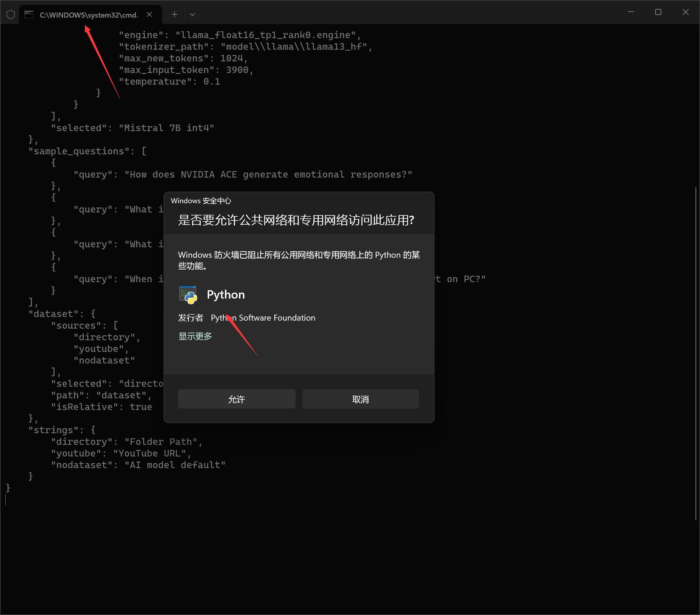Click the Python app name heading

click(x=226, y=295)
